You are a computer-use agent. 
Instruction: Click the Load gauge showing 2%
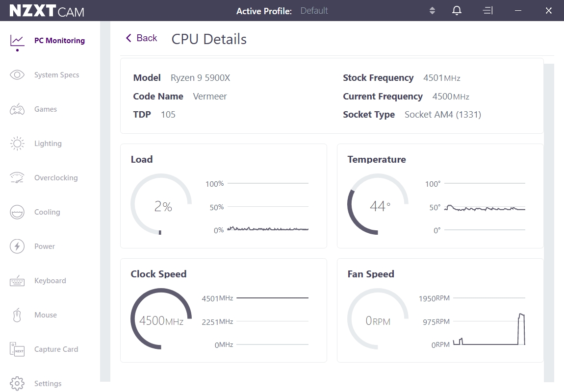pyautogui.click(x=161, y=204)
